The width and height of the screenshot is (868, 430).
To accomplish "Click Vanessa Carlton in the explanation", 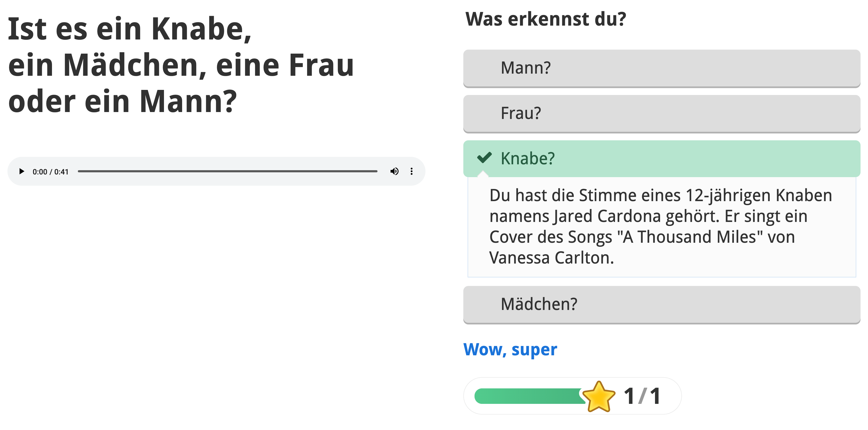I will [551, 258].
